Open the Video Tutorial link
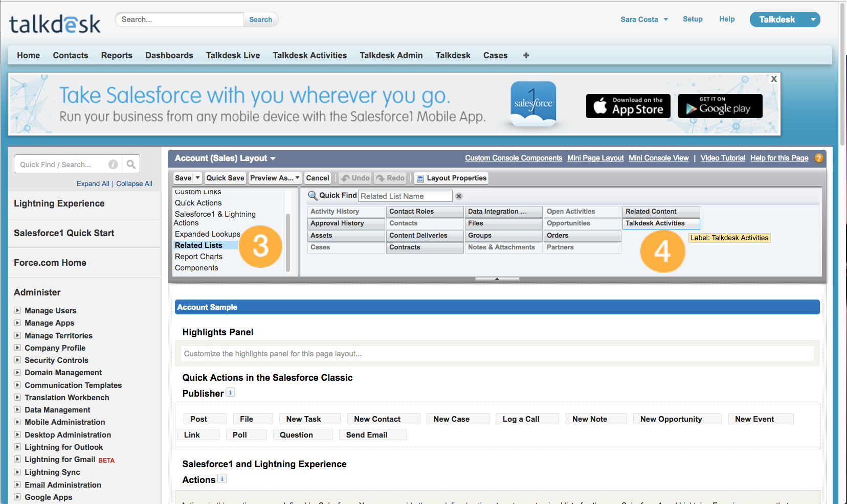The image size is (847, 504). point(723,158)
